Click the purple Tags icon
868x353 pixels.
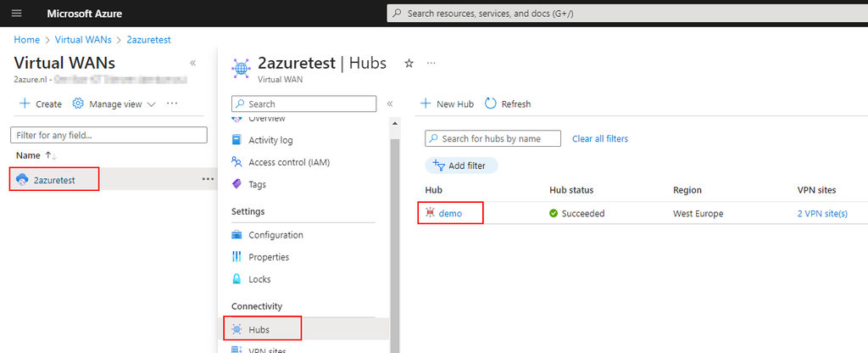point(237,184)
